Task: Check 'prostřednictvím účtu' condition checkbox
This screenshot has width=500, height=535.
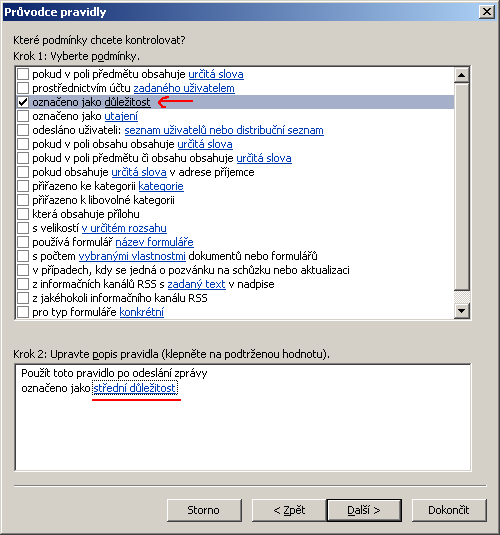Action: pyautogui.click(x=23, y=88)
